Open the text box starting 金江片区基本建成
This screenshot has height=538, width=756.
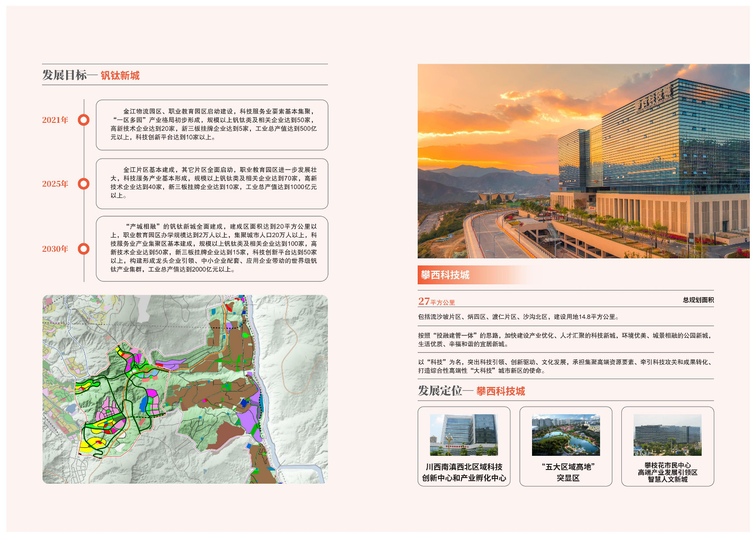212,184
